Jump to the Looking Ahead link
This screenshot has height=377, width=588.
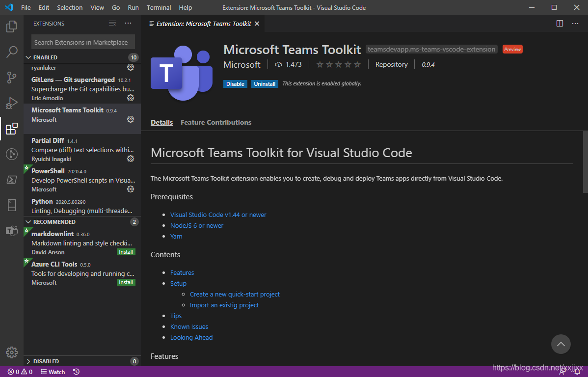[191, 338]
